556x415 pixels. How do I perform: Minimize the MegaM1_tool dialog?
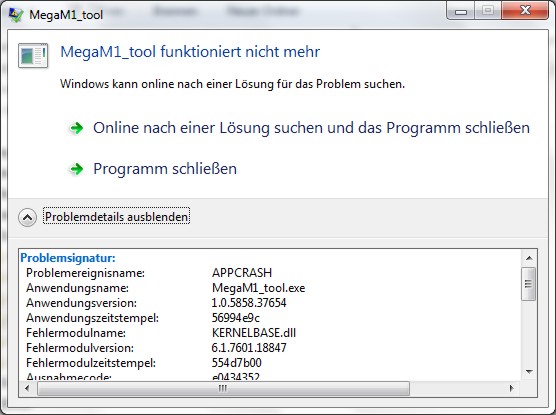pos(461,11)
